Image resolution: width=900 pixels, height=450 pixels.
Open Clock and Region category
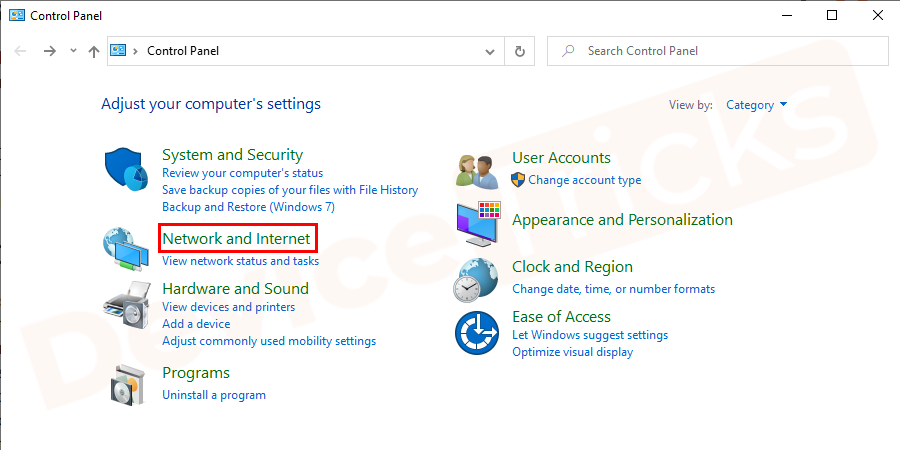(572, 267)
